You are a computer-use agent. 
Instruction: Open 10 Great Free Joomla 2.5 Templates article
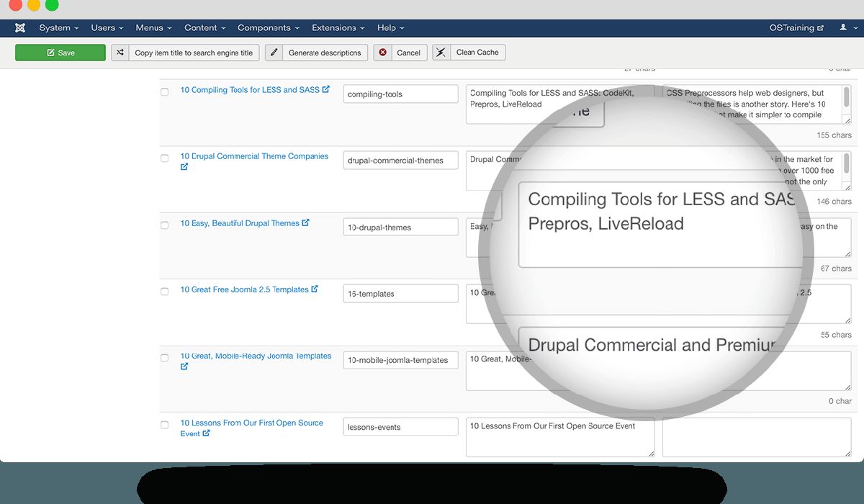coord(244,289)
